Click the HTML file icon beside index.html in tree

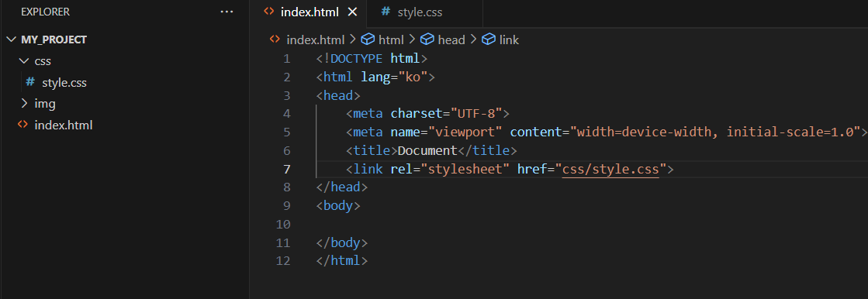(22, 125)
